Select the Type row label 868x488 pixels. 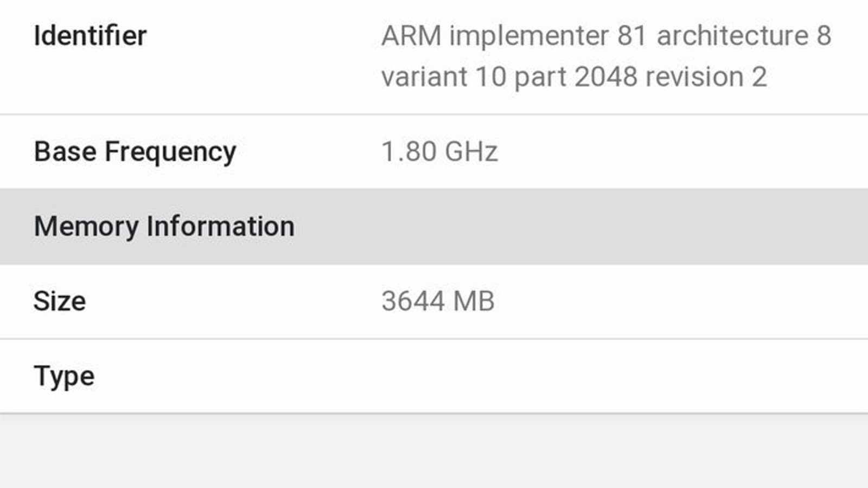click(x=64, y=376)
